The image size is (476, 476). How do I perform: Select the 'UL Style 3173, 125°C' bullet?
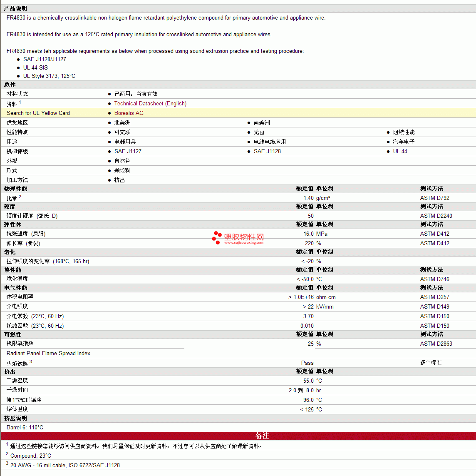click(49, 76)
